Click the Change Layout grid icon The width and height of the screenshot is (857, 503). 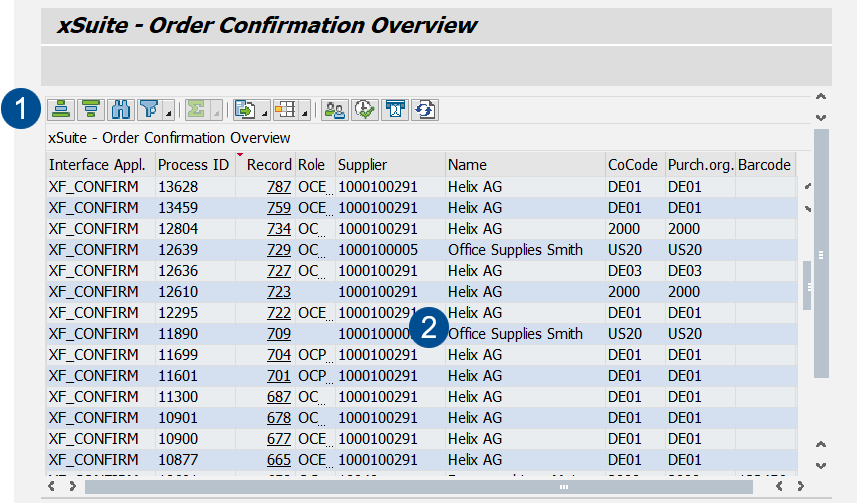coord(286,109)
